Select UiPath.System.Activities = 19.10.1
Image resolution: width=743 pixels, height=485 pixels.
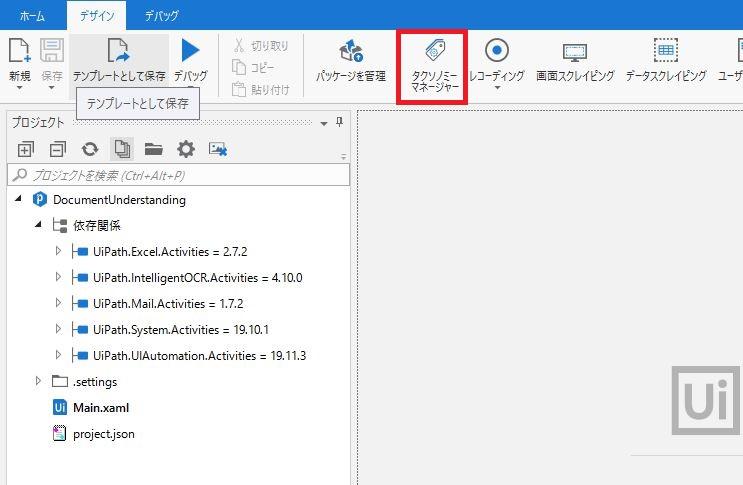(x=181, y=330)
